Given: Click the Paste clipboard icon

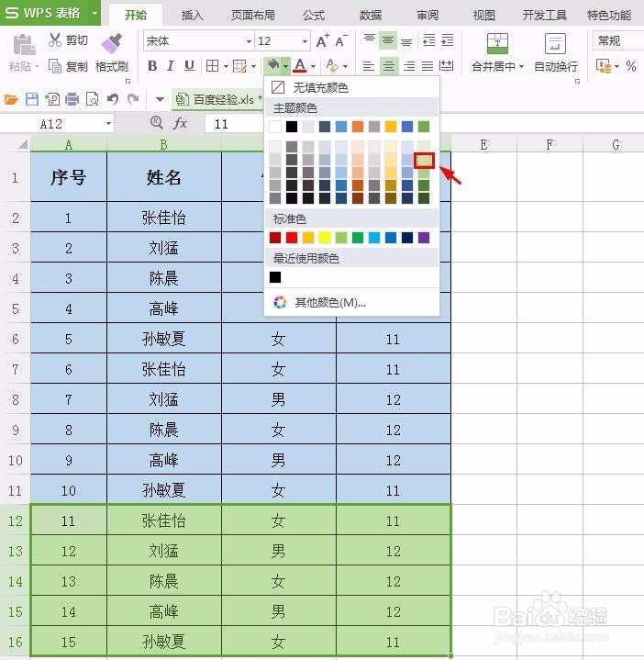Looking at the screenshot, I should (24, 46).
